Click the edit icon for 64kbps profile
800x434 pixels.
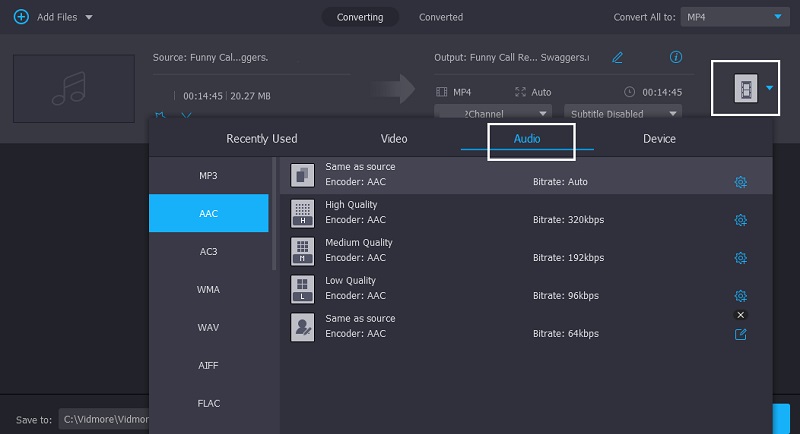(740, 334)
